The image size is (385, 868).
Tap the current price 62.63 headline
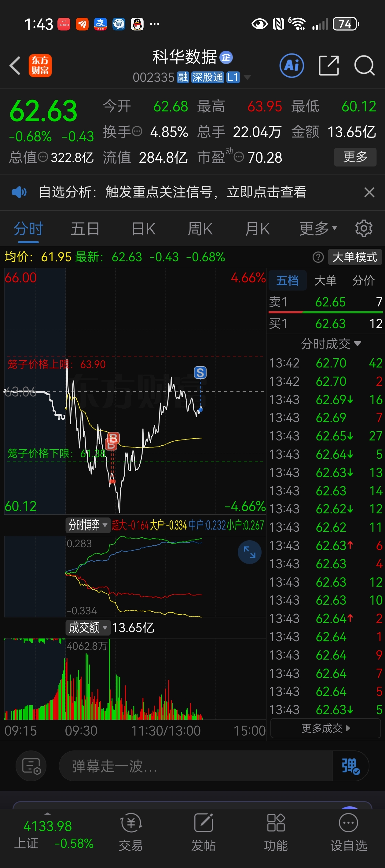[x=43, y=111]
